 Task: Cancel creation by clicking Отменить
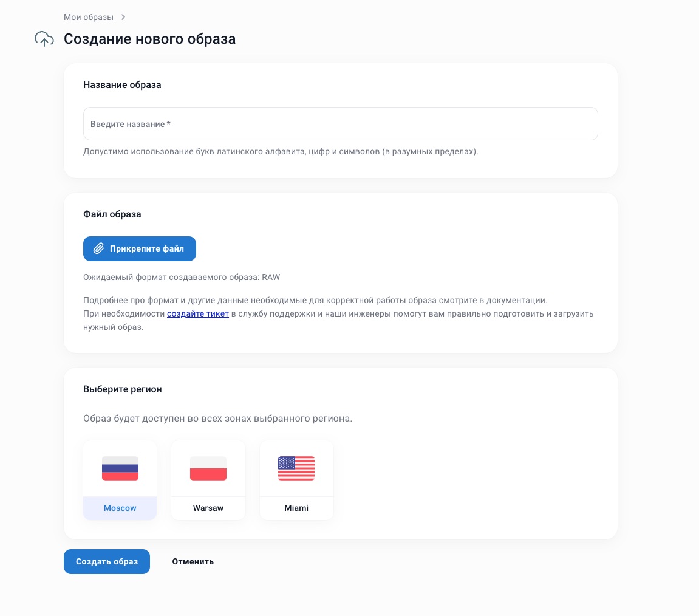coord(193,561)
